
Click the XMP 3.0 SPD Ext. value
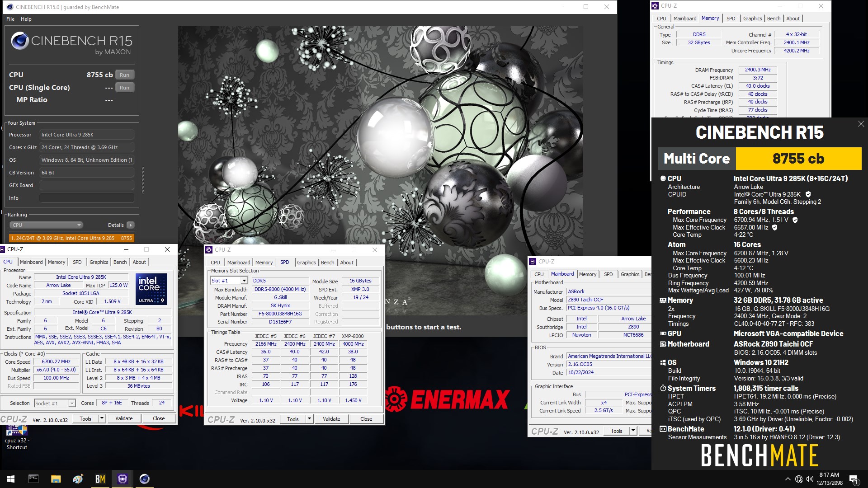click(x=360, y=289)
